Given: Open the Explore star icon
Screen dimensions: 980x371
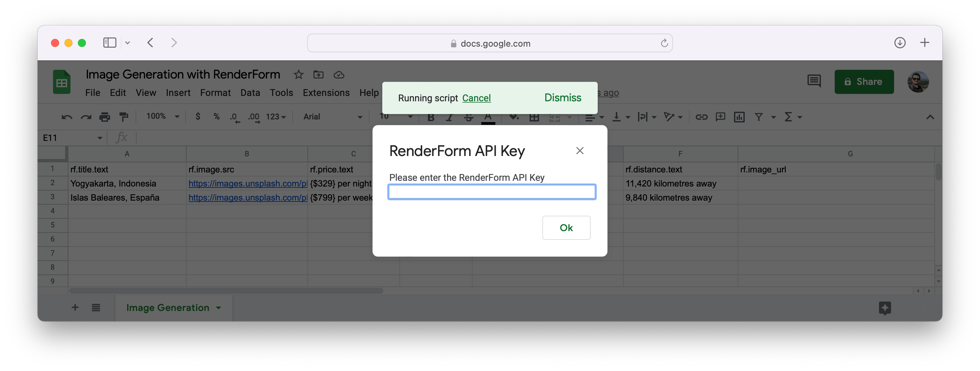Looking at the screenshot, I should [x=885, y=308].
